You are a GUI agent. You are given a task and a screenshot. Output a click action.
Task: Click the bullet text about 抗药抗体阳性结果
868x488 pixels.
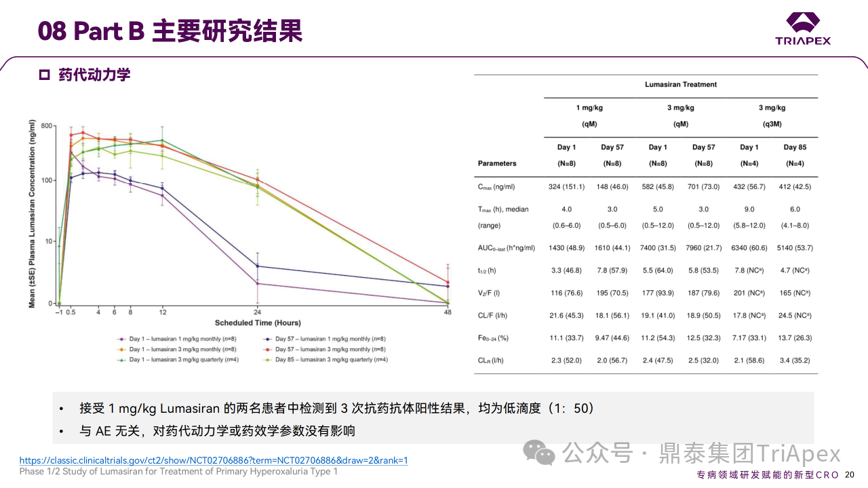[336, 409]
